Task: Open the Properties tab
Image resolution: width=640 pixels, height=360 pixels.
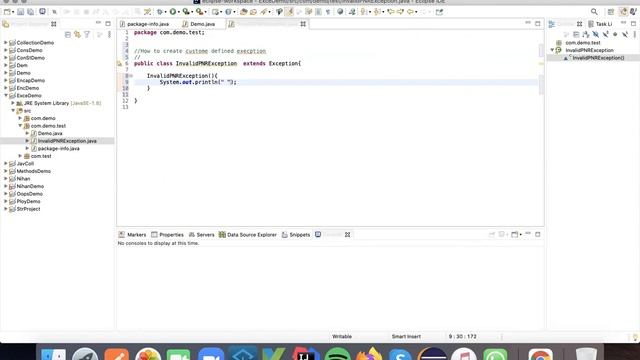Action: tap(167, 235)
